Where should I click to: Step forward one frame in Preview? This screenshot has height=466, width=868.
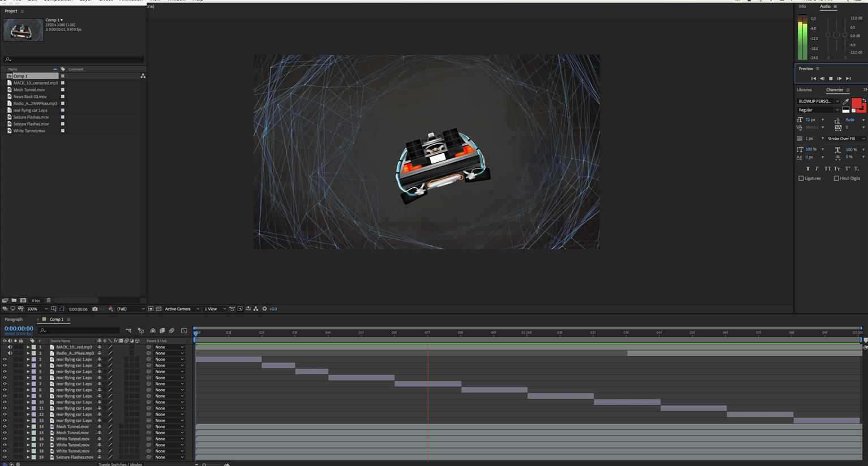839,79
